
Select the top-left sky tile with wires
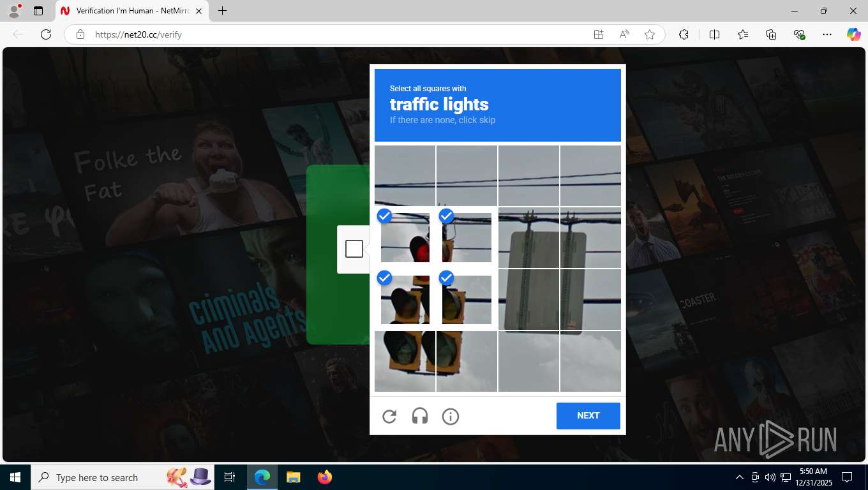[405, 175]
